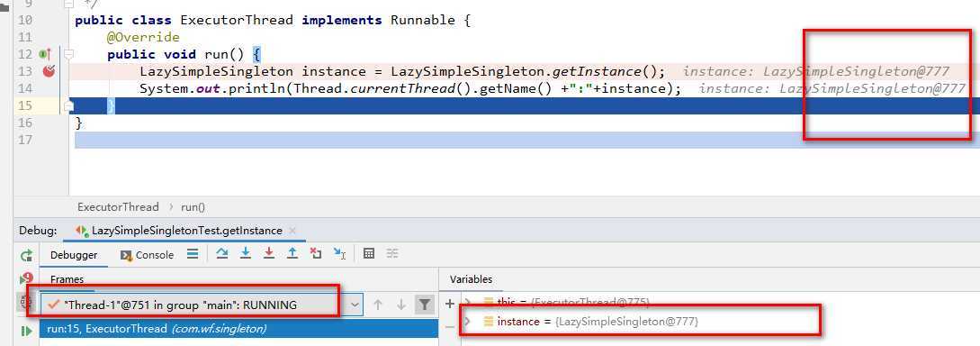Viewport: 980px width, 346px height.
Task: Click the Frames panel header
Action: click(x=67, y=279)
